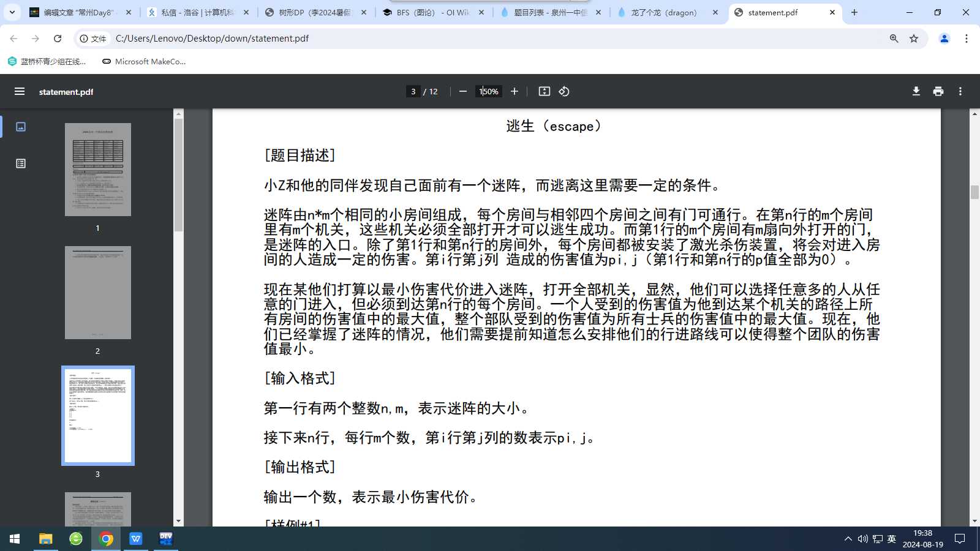The image size is (980, 551).
Task: Click the 150% zoom level field
Action: click(x=489, y=91)
